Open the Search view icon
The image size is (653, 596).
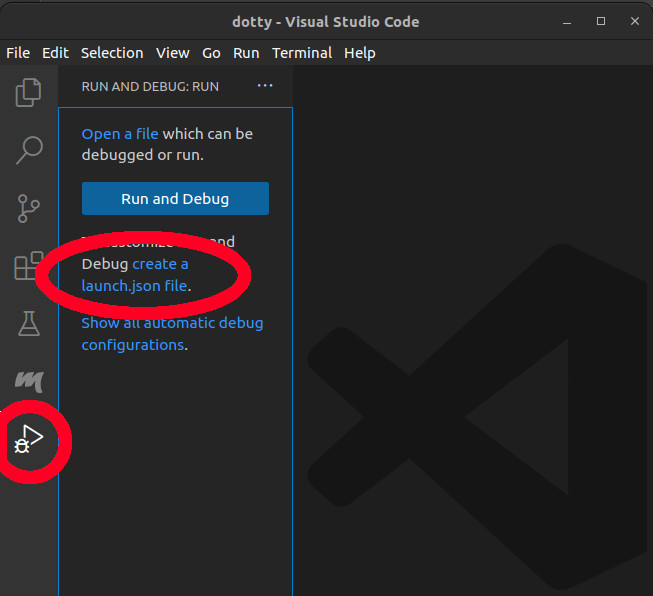(29, 150)
